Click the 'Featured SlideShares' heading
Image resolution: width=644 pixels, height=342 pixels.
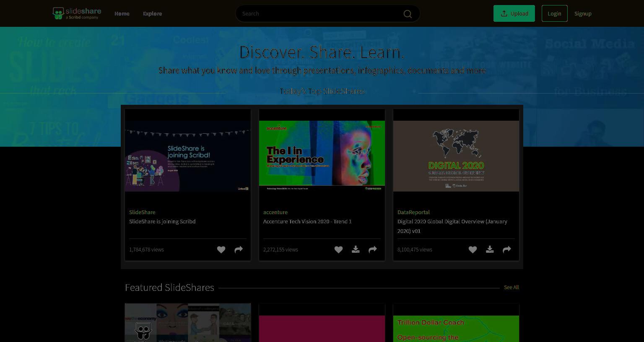tap(169, 288)
